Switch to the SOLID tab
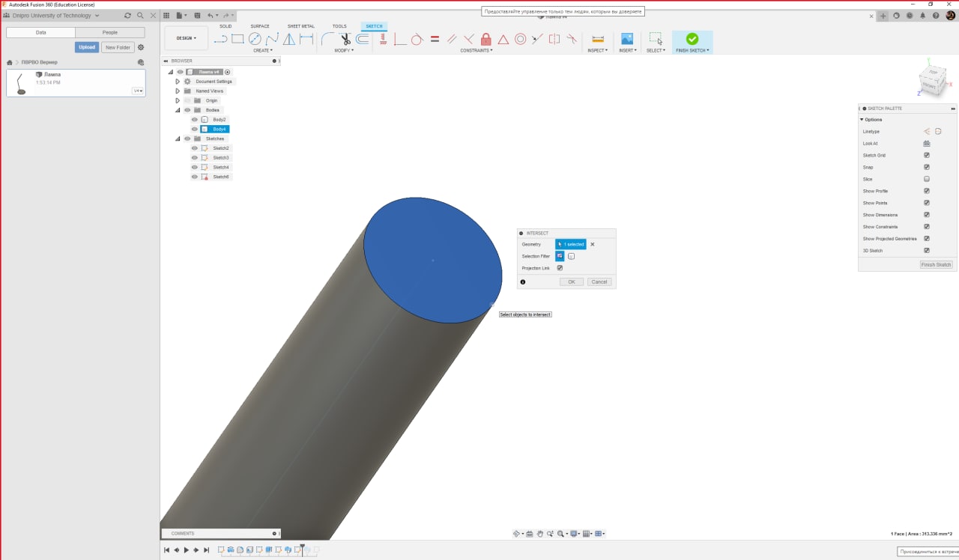This screenshot has height=560, width=959. tap(226, 26)
